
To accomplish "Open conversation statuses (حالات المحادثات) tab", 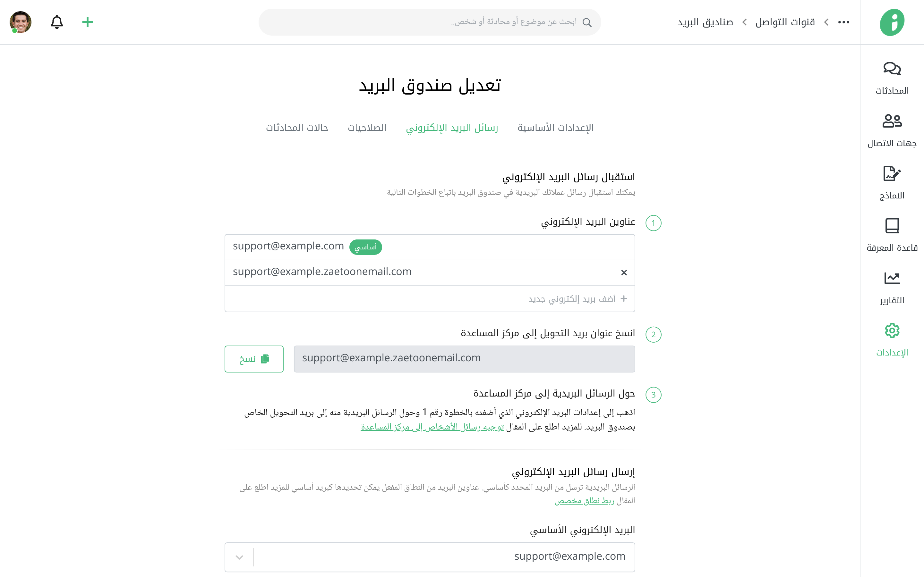I will tap(297, 128).
